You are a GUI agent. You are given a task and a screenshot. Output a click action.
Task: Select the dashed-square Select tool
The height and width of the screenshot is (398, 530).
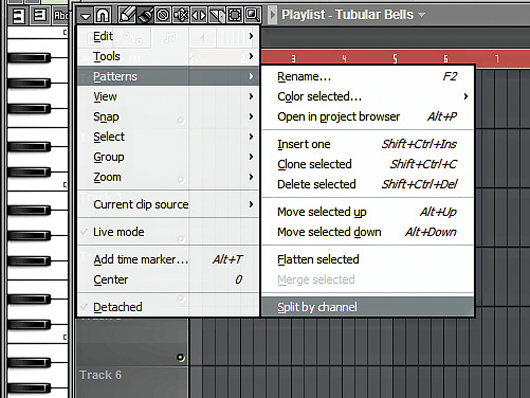(x=235, y=15)
